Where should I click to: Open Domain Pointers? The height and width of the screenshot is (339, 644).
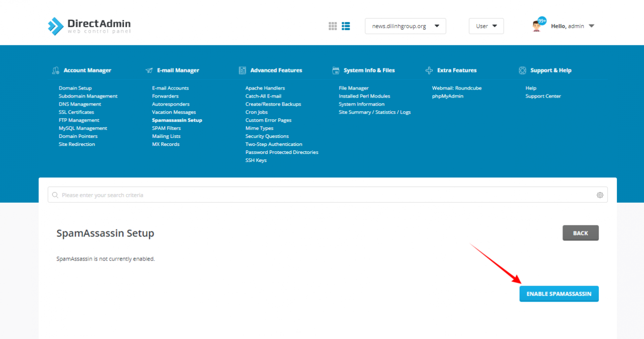78,136
